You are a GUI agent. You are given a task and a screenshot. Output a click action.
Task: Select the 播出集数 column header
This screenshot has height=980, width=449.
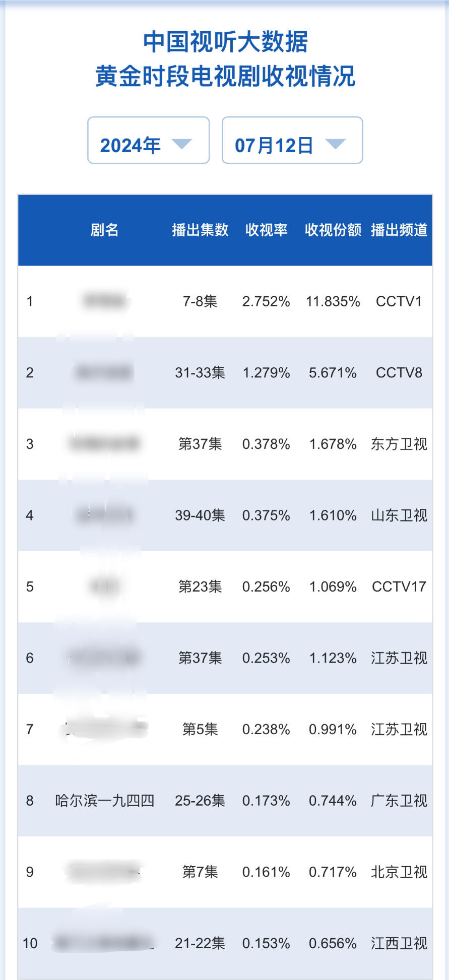click(200, 230)
